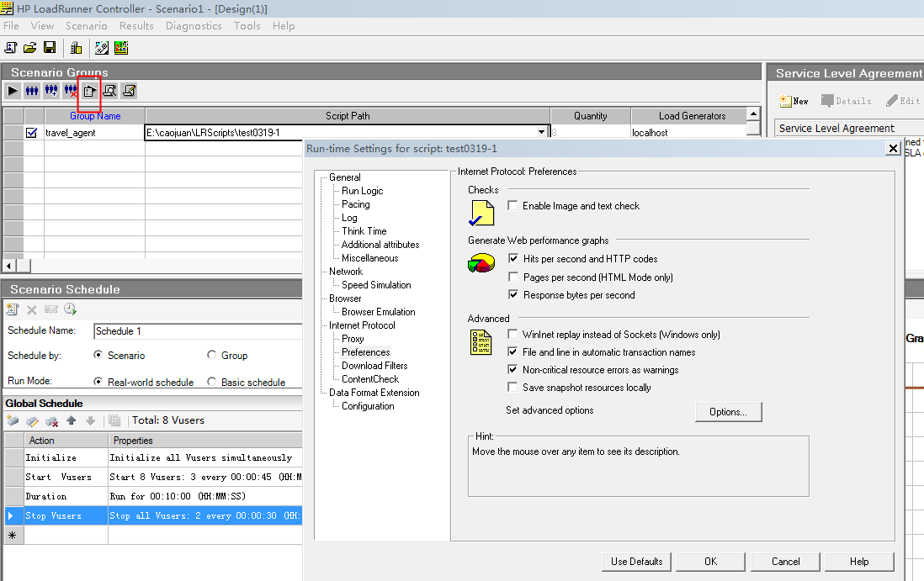
Task: Click the Details button in Service Level Agreement
Action: (x=847, y=101)
